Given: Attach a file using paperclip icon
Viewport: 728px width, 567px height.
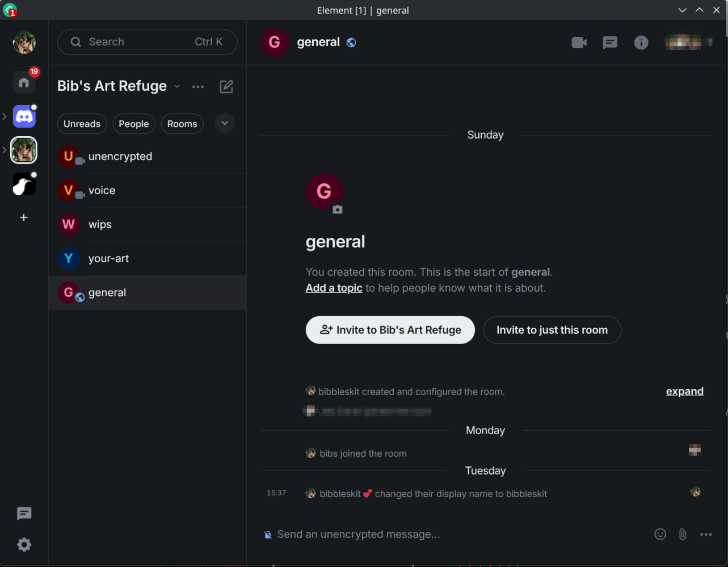Looking at the screenshot, I should 683,534.
